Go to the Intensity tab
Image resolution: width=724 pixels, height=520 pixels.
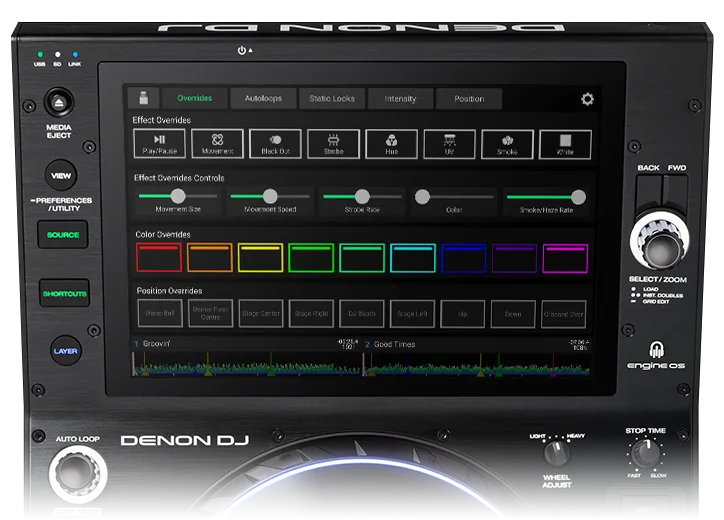click(x=400, y=99)
